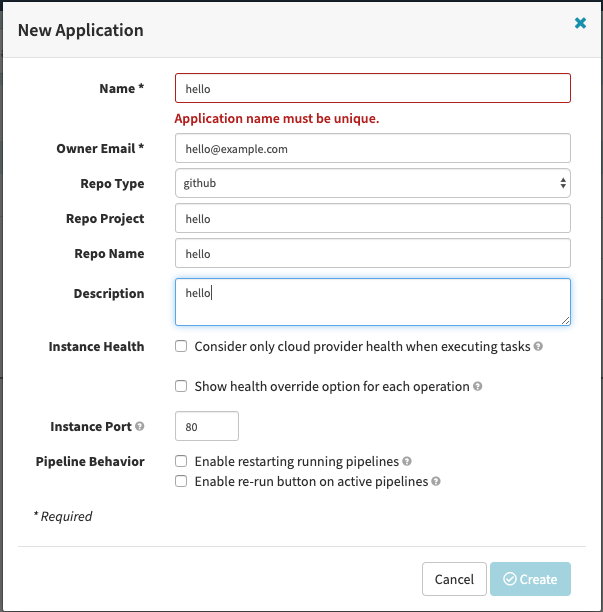Click help icon for re-run button option
Image resolution: width=603 pixels, height=612 pixels.
[436, 481]
